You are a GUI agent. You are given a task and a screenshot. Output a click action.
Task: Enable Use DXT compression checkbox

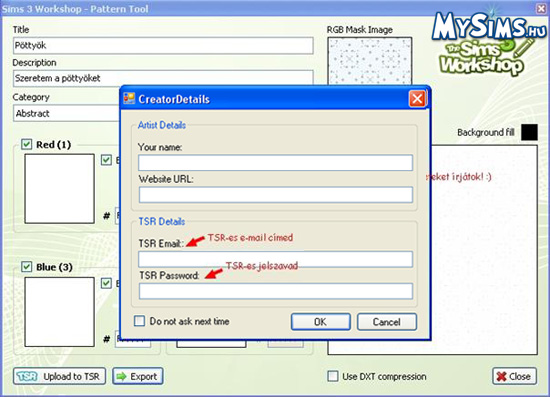click(x=333, y=376)
